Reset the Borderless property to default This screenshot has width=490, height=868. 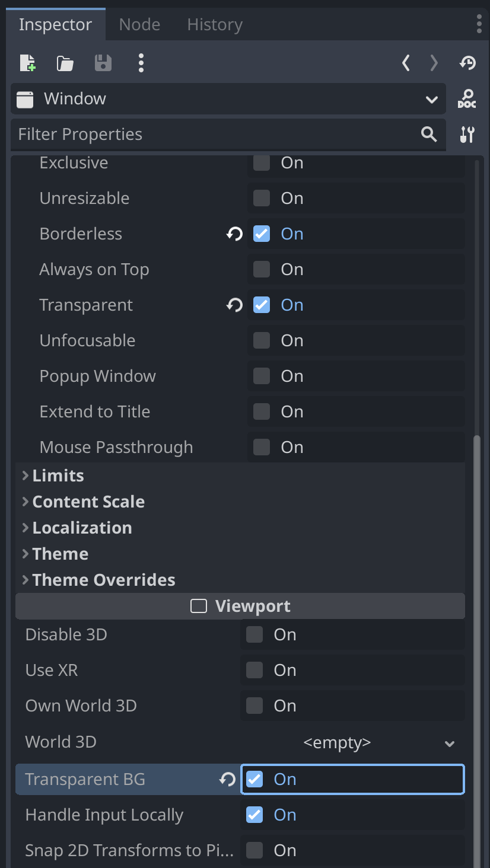pos(234,234)
